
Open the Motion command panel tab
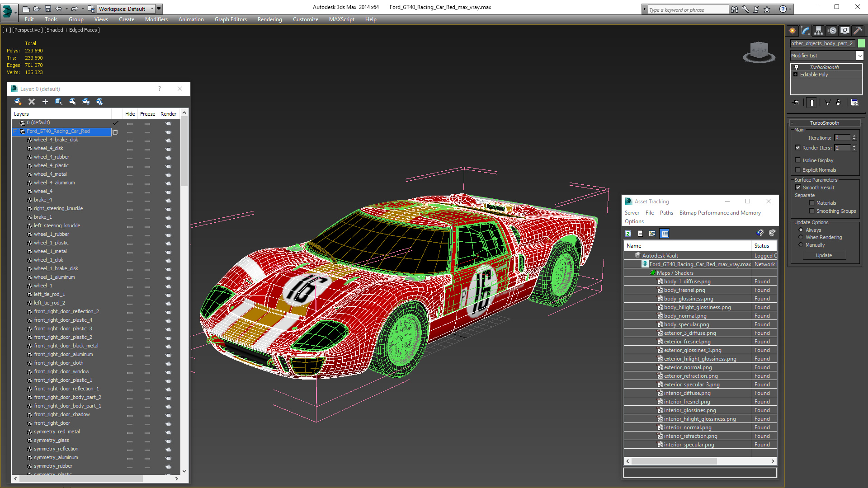832,31
